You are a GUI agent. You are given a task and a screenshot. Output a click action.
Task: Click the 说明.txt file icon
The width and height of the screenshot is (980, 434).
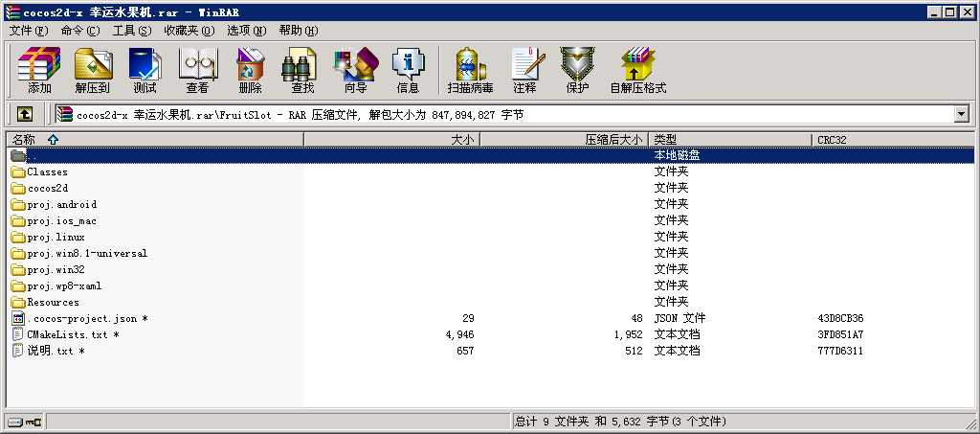pos(17,351)
